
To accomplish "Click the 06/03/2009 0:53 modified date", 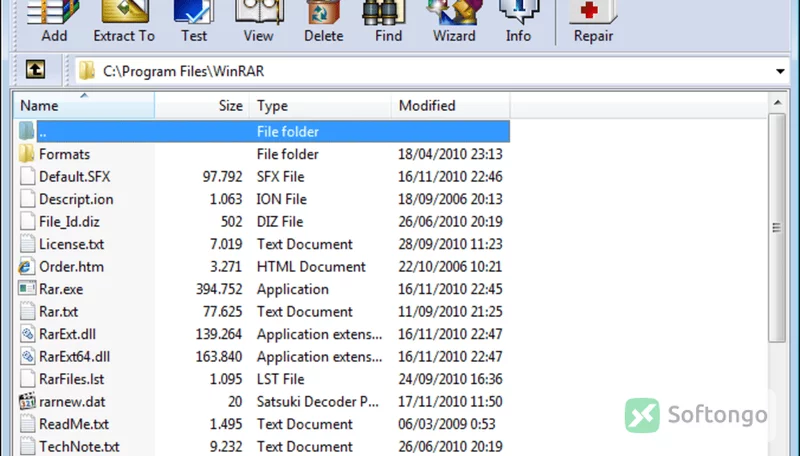I will coord(446,424).
